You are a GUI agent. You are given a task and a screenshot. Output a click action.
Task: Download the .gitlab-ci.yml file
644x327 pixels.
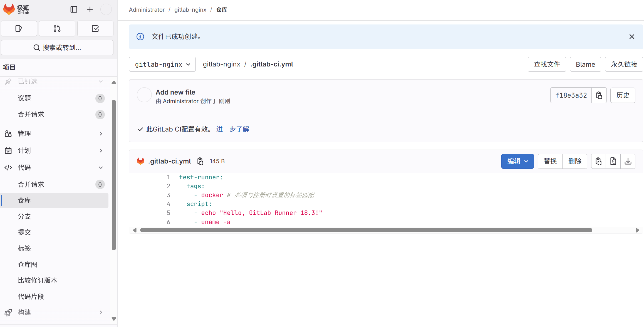click(628, 161)
